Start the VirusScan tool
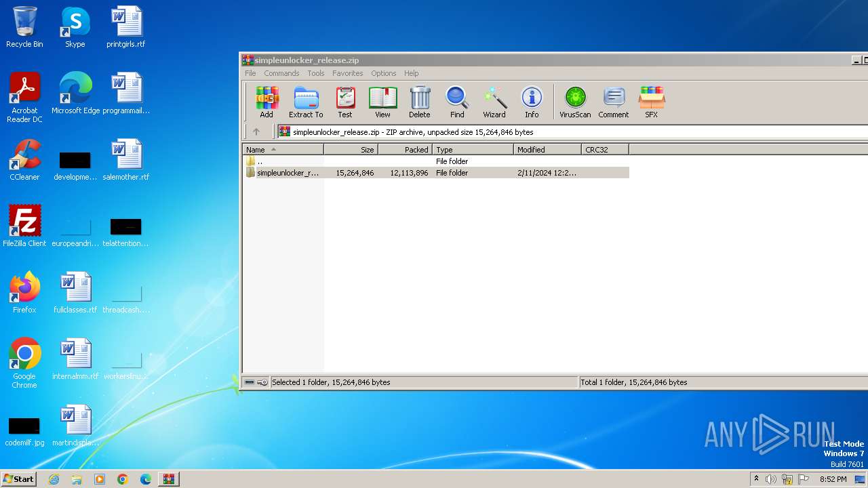 (575, 102)
